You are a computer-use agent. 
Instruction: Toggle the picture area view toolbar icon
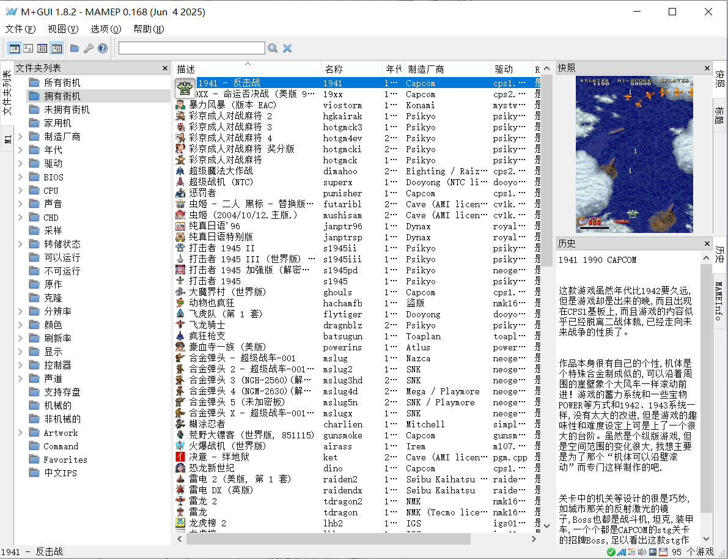(28, 48)
